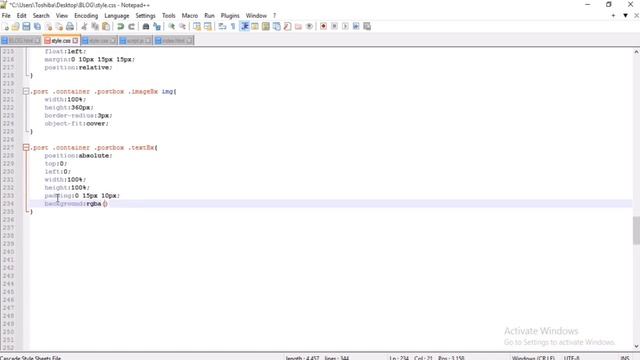This screenshot has width=640, height=360.
Task: Play back the recorded macro
Action: pyautogui.click(x=345, y=27)
